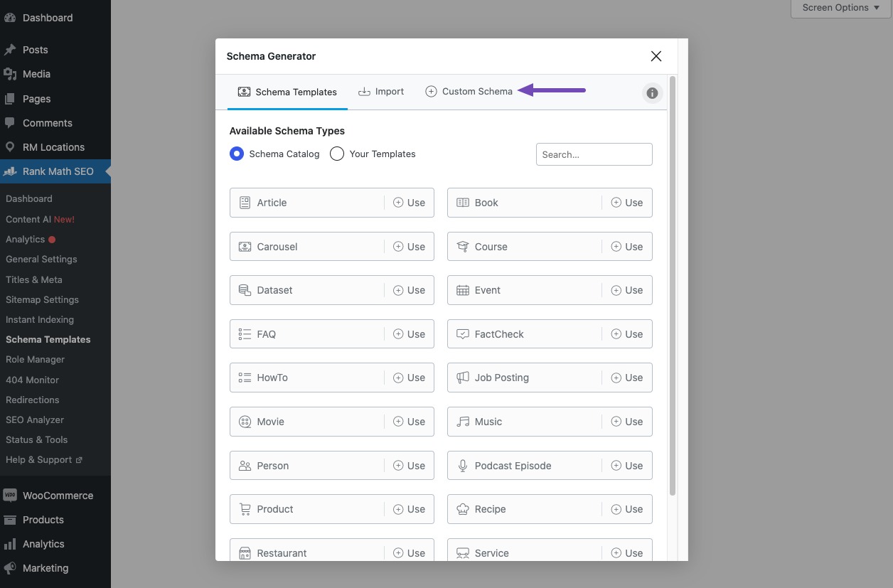Click the Posts pin icon in sidebar
This screenshot has width=893, height=588.
[x=10, y=50]
